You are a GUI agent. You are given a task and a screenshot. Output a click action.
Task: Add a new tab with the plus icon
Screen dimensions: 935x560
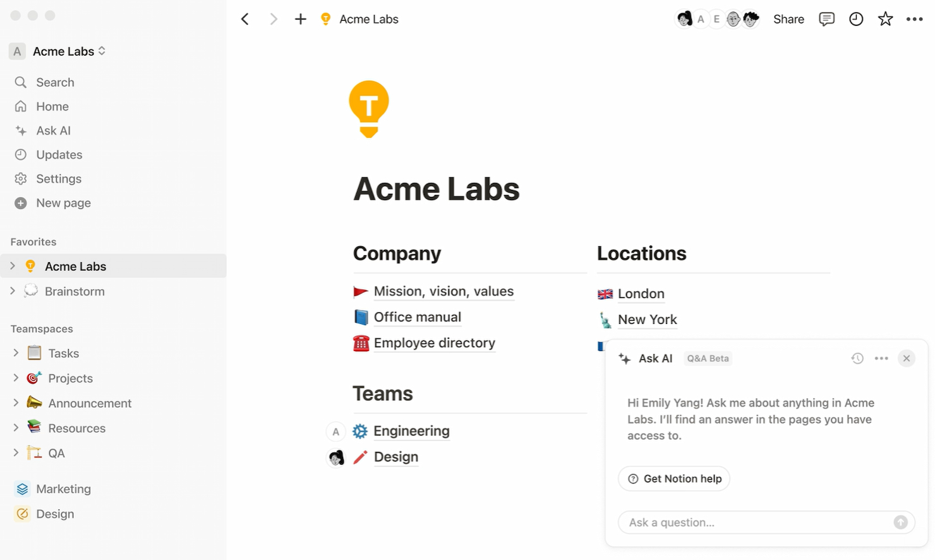click(x=301, y=20)
